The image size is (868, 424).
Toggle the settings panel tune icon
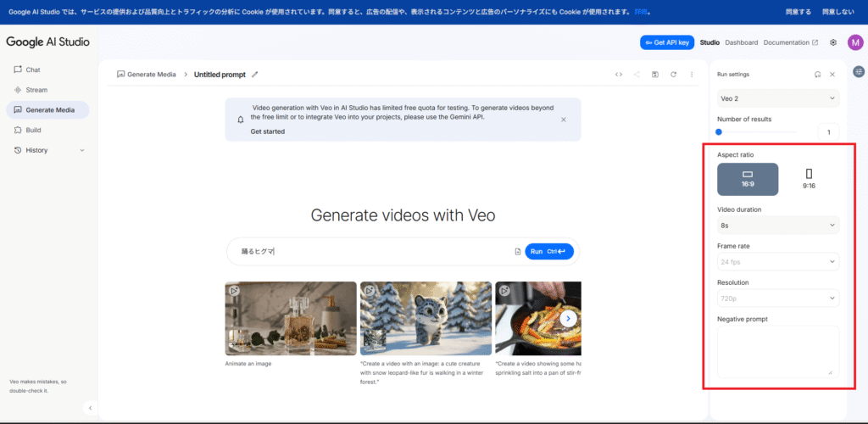tap(859, 72)
